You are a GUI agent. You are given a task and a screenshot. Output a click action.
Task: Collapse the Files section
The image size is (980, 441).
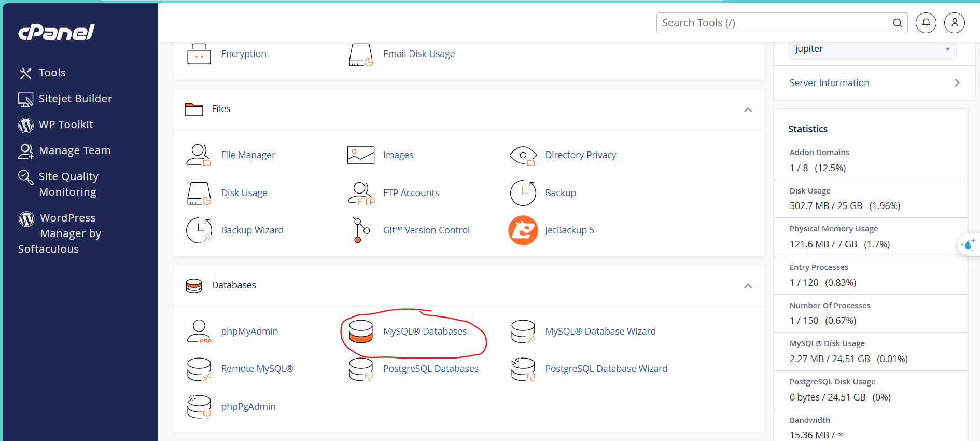coord(748,109)
